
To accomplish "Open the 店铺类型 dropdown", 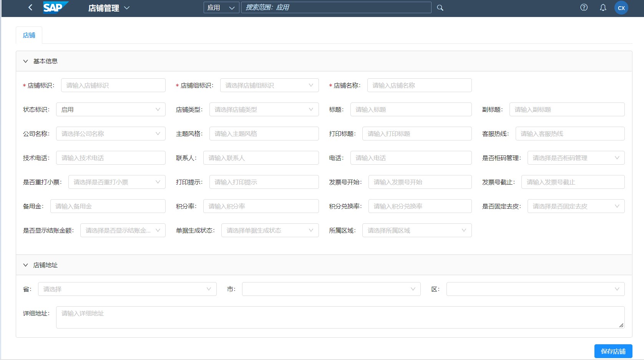I will point(264,109).
